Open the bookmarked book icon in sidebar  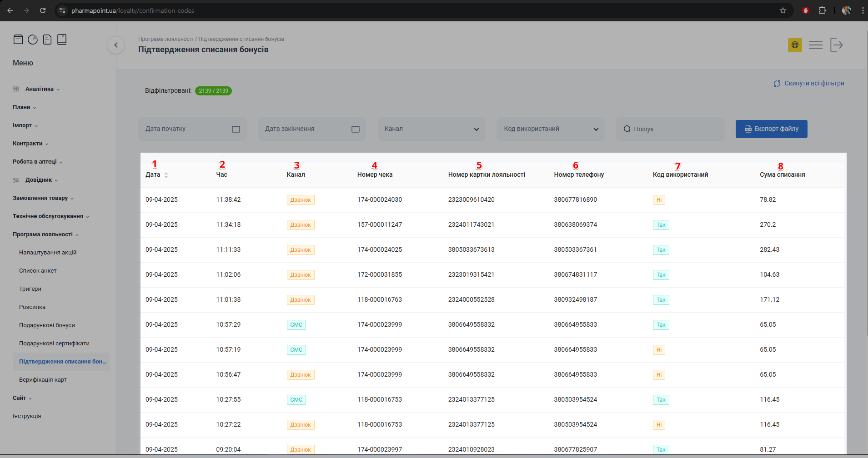click(62, 40)
